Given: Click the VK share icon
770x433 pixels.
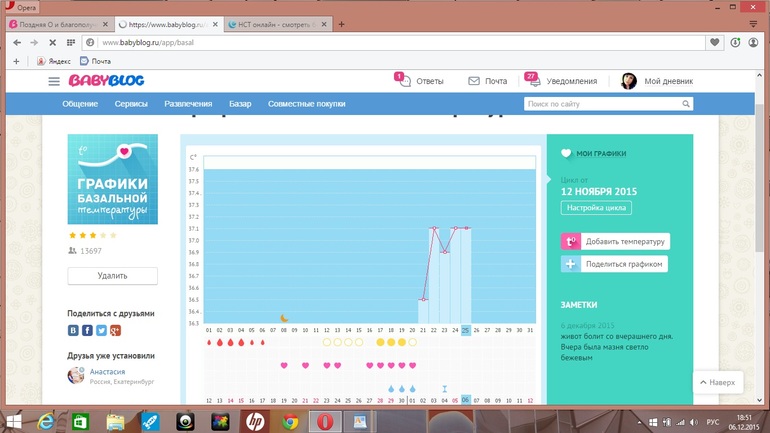Looking at the screenshot, I should pyautogui.click(x=73, y=330).
